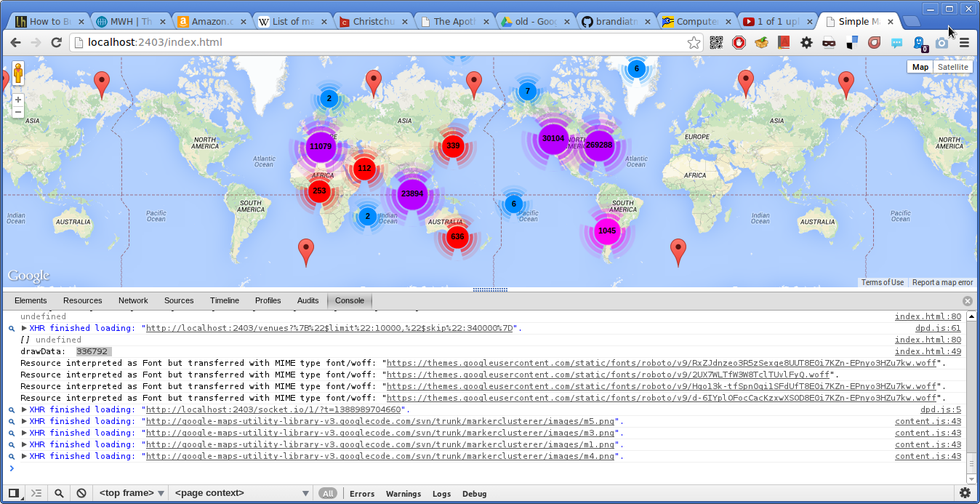The width and height of the screenshot is (980, 504).
Task: Expand the m5.png XHR entry
Action: (25, 421)
